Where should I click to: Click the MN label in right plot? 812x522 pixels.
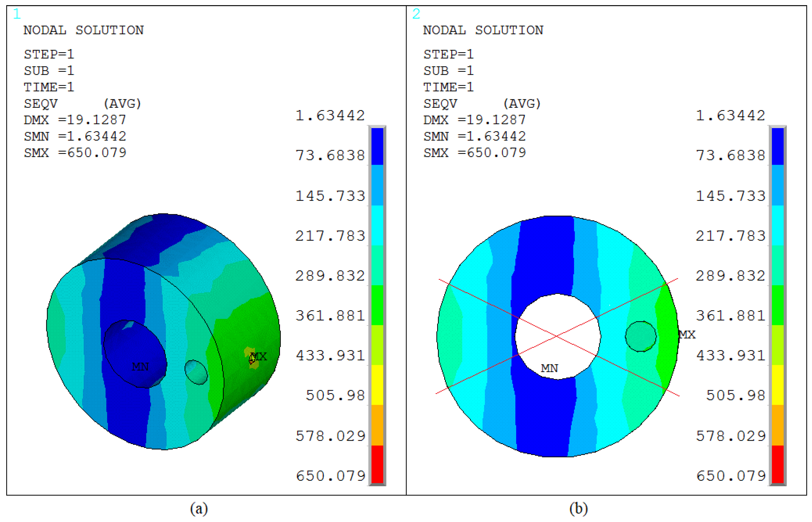click(550, 368)
